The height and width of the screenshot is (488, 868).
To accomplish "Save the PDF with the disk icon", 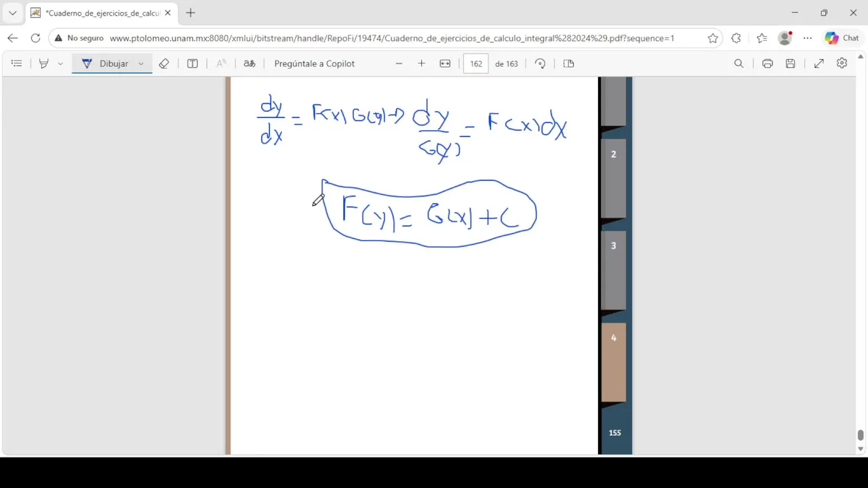I will [x=791, y=64].
